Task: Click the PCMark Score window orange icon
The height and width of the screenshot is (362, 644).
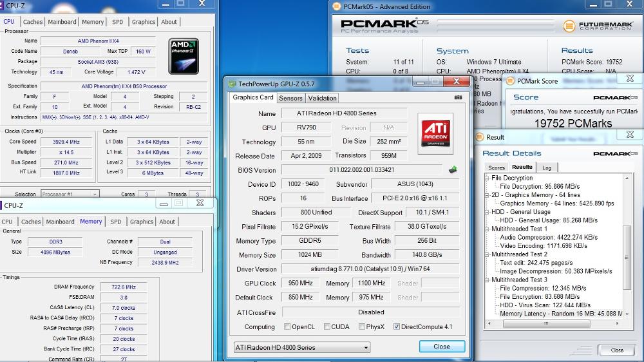Action: point(510,81)
